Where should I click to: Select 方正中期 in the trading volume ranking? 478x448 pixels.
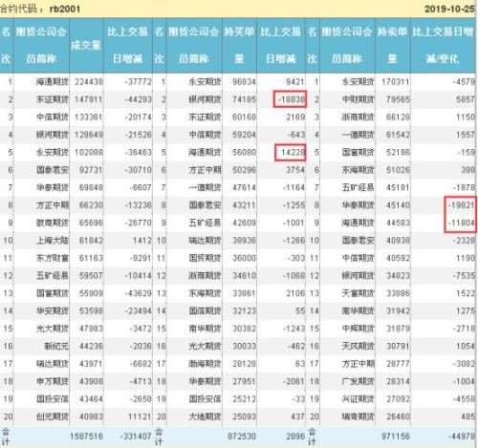coord(53,205)
